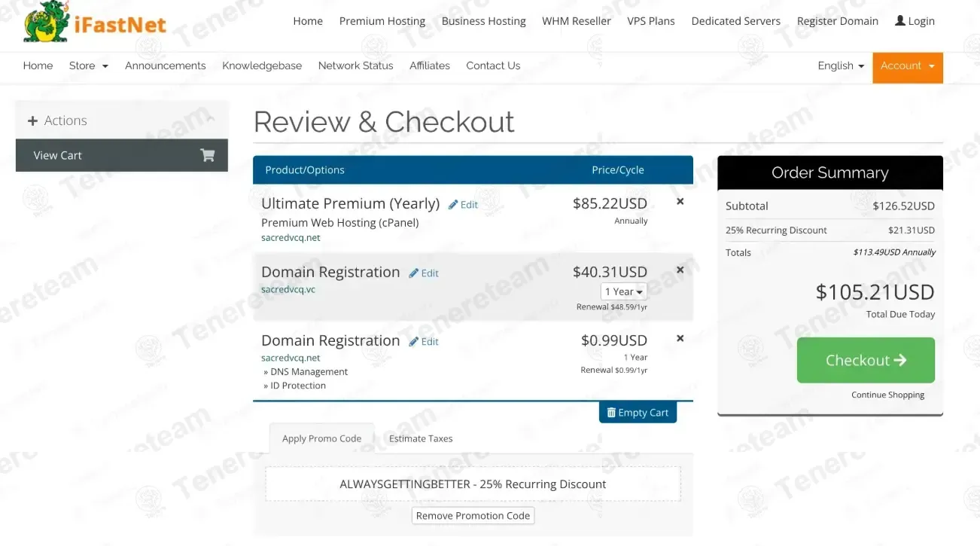This screenshot has height=546, width=980.
Task: Click pencil icon for sacredvcq.vc domain registration
Action: tap(414, 273)
